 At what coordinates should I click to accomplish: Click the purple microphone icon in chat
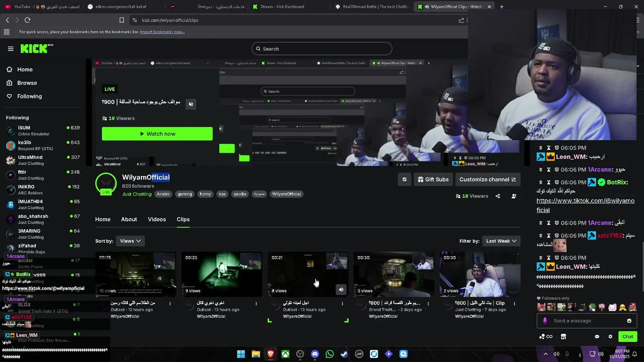[545, 321]
